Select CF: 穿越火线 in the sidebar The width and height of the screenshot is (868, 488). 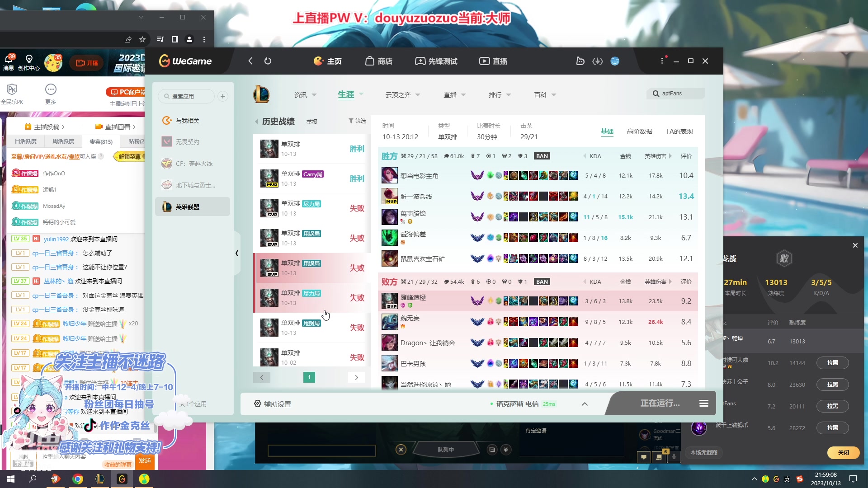[x=193, y=164]
